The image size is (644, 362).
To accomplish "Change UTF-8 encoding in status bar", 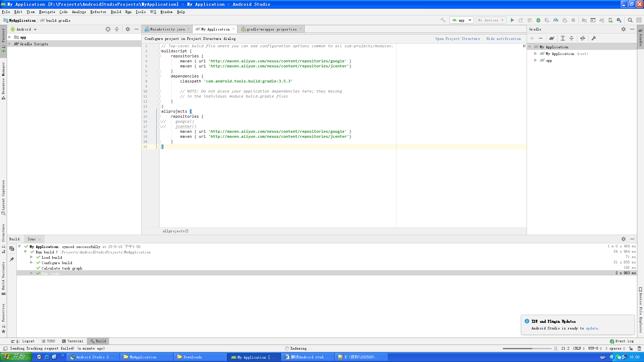I will pyautogui.click(x=595, y=348).
